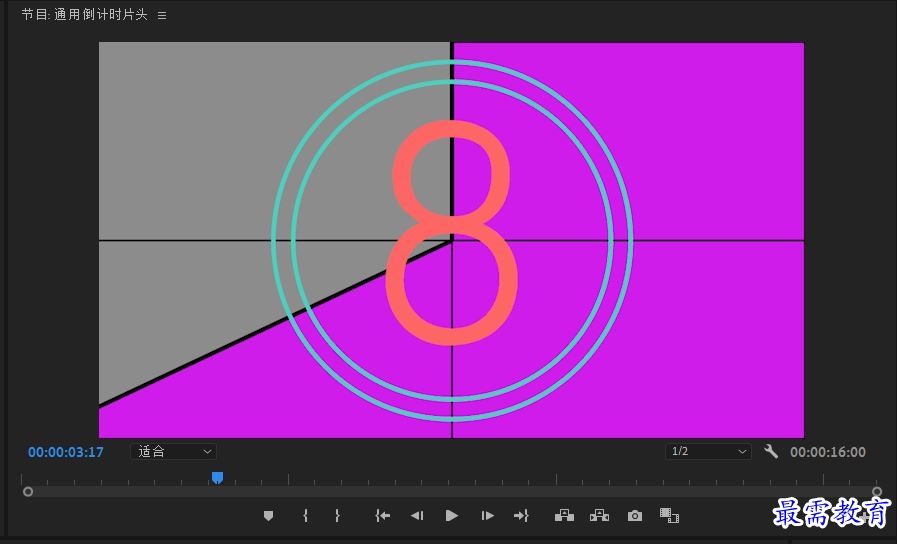Step back one frame
Screen dimensions: 897x544
pos(417,516)
